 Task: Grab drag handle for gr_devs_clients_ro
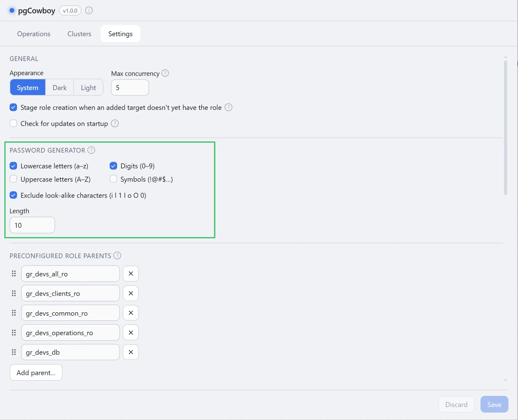click(14, 293)
